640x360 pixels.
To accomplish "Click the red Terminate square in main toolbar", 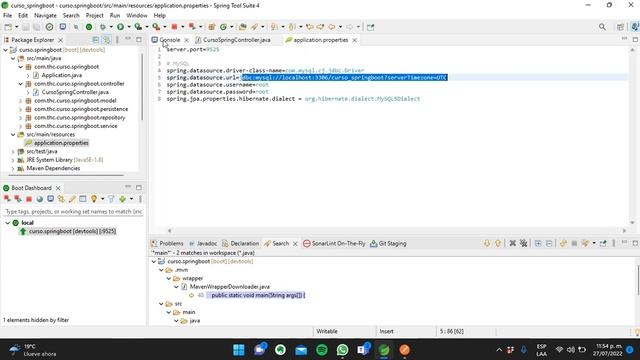I will 174,27.
